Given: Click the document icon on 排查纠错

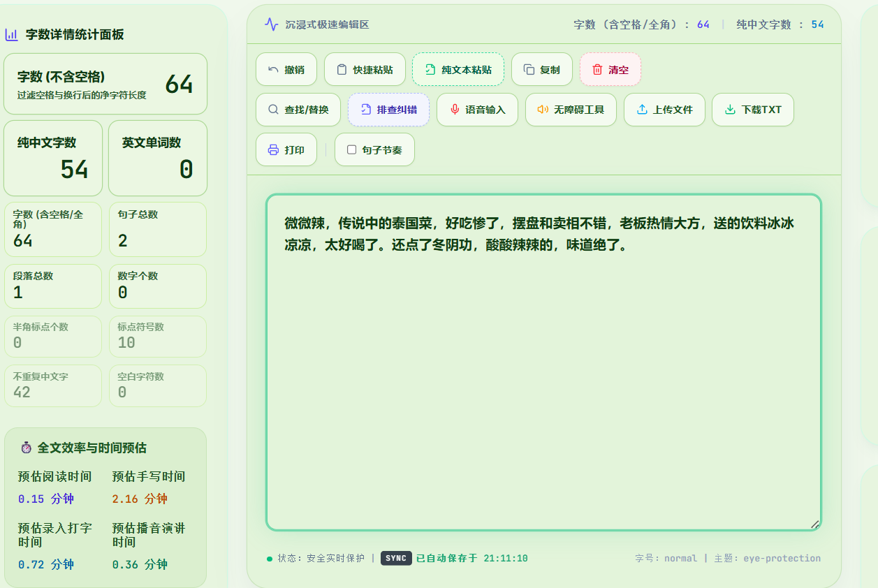Looking at the screenshot, I should pos(365,110).
